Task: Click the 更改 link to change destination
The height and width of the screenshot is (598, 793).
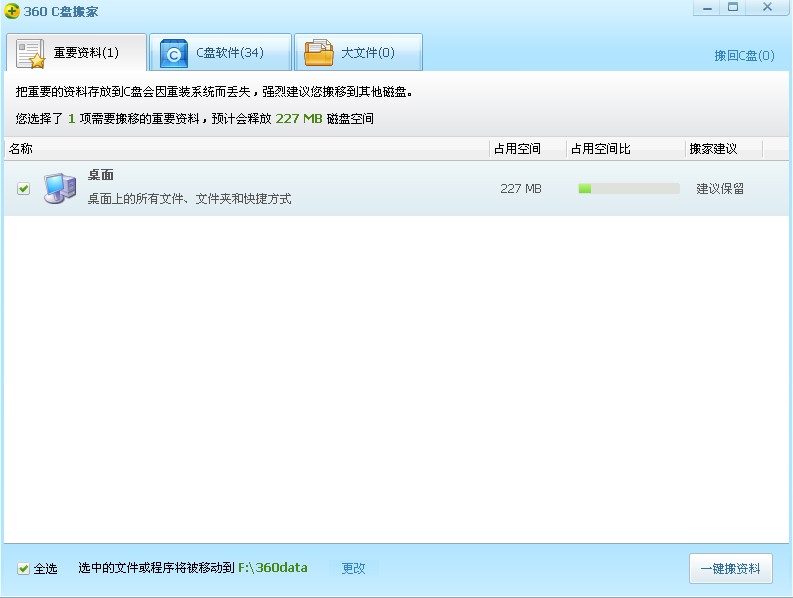Action: pos(353,568)
